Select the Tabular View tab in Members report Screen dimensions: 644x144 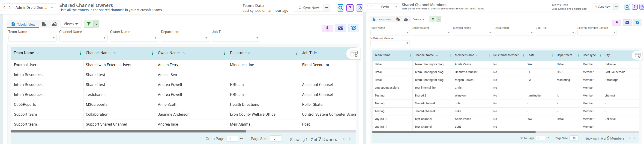point(382,19)
